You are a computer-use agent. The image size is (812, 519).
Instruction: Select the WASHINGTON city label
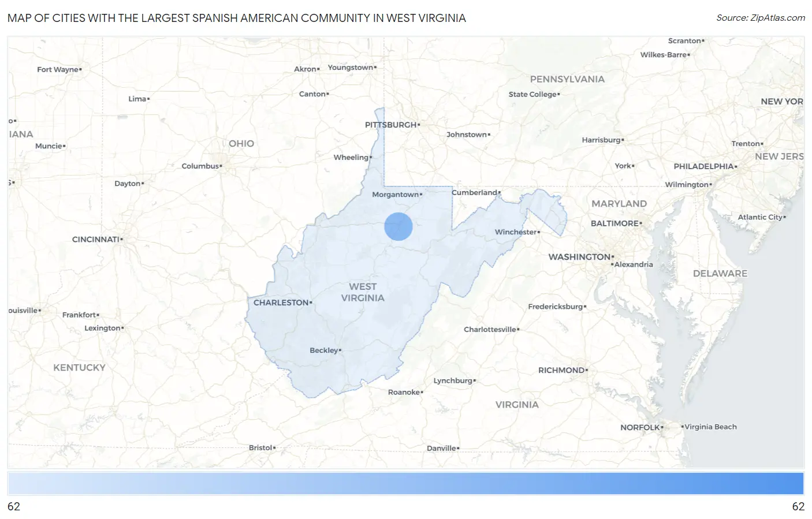pos(580,257)
